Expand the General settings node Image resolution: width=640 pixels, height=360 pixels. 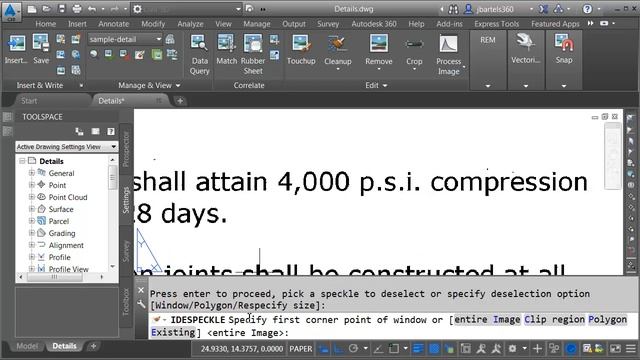[31, 173]
